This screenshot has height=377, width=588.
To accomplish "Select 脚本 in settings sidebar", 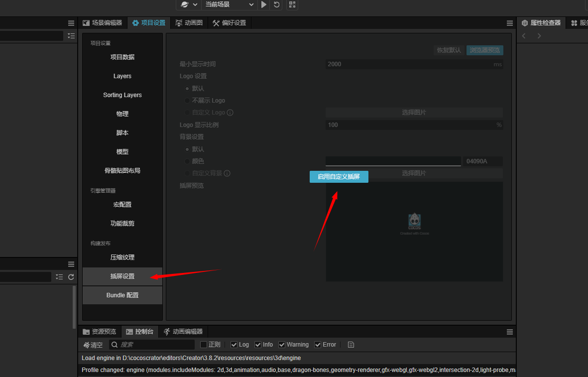I will 122,133.
